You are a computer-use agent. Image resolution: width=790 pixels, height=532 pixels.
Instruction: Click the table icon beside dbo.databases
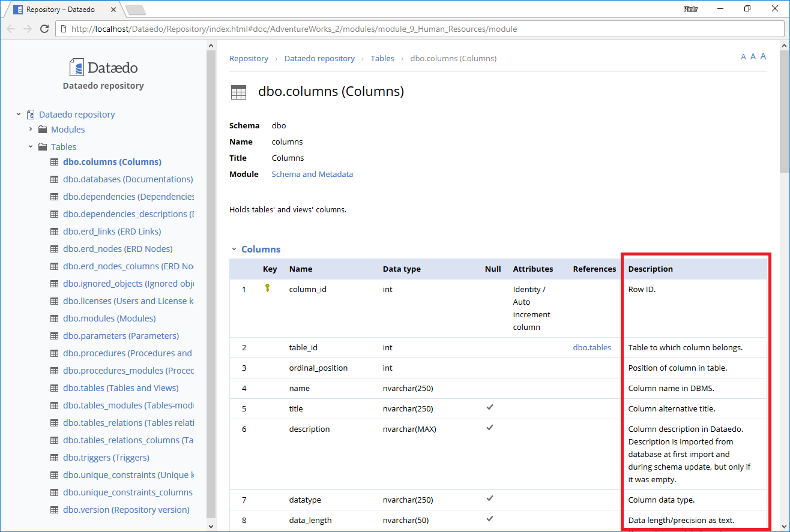coord(54,179)
